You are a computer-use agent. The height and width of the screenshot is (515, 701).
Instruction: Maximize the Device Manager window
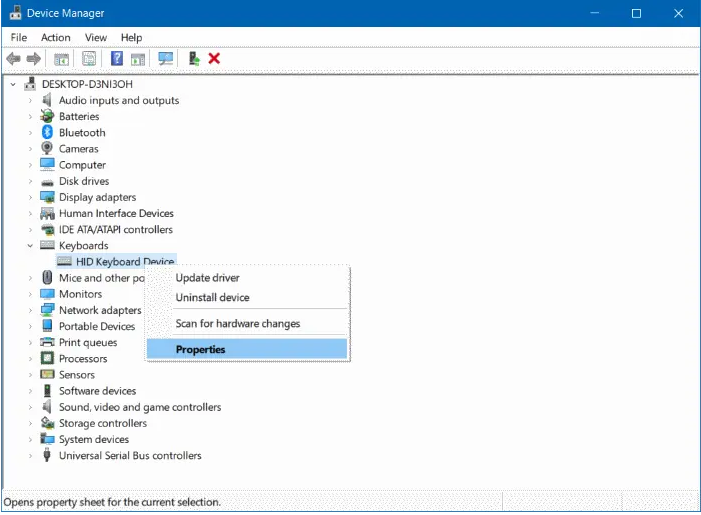click(x=636, y=13)
